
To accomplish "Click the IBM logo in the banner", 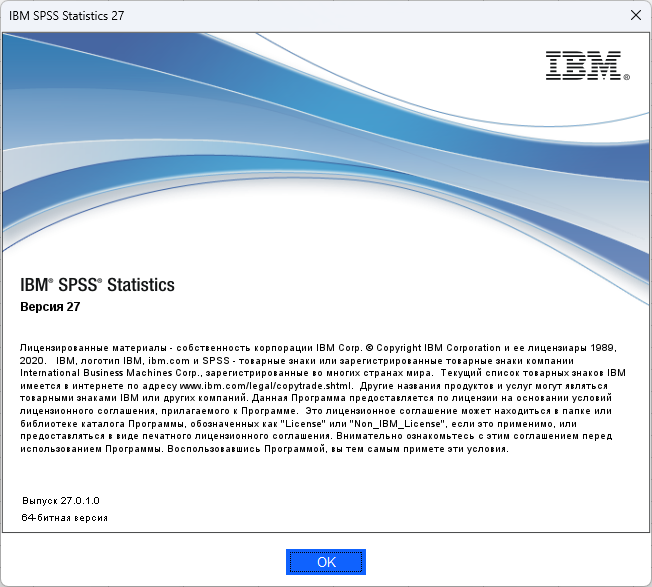I will click(x=587, y=66).
